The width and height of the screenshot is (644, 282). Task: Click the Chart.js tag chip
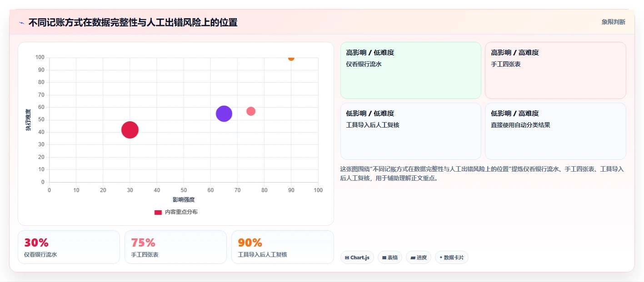click(x=357, y=257)
